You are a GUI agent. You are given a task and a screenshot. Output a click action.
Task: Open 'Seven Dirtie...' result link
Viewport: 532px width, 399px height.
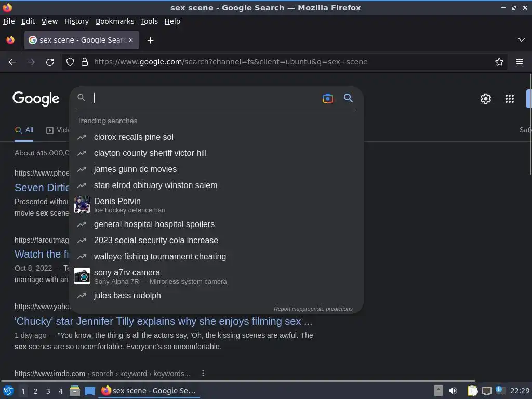point(42,188)
